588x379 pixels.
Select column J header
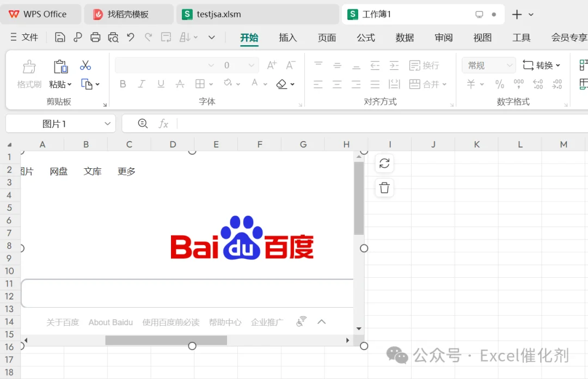[433, 144]
